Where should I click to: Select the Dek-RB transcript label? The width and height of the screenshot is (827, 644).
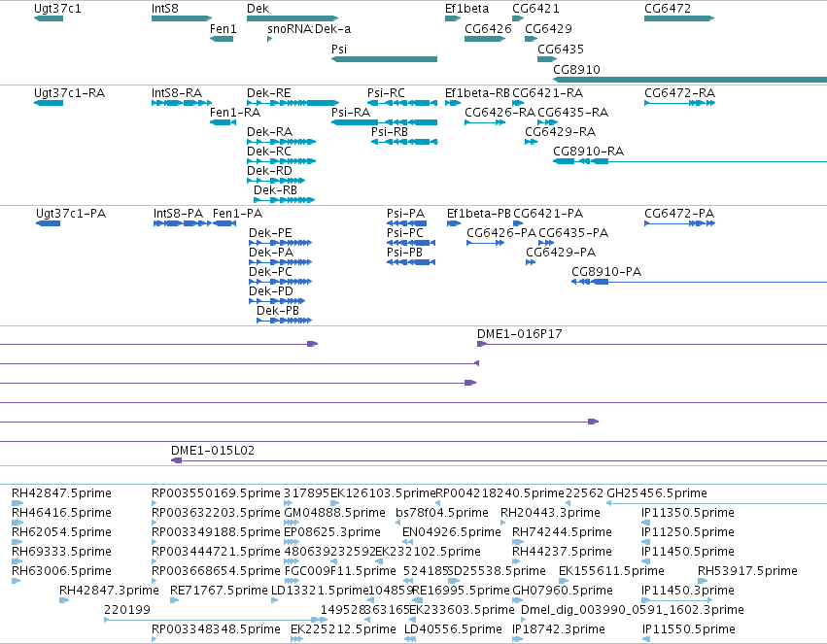point(275,190)
